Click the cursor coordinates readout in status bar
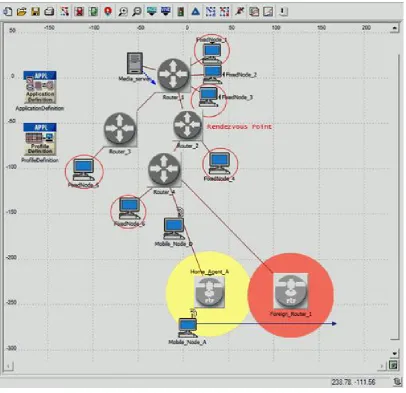 coord(353,382)
